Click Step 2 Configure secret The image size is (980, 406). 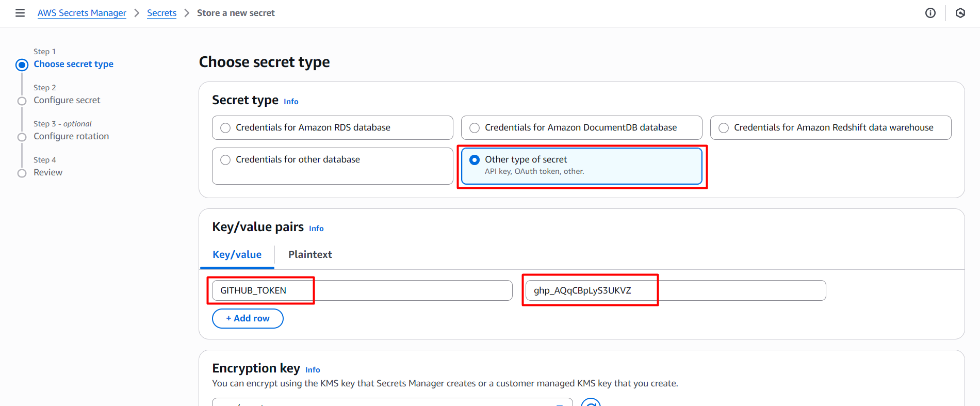coord(67,100)
